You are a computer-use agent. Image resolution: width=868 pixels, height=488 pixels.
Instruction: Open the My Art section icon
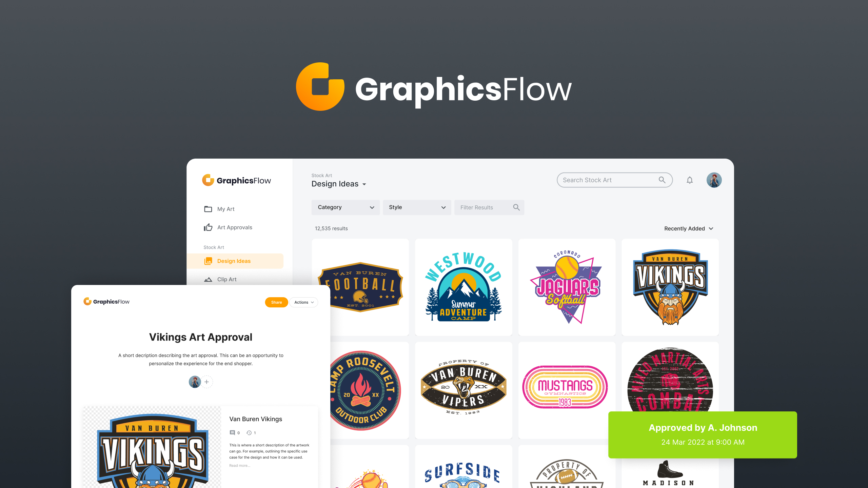click(208, 208)
